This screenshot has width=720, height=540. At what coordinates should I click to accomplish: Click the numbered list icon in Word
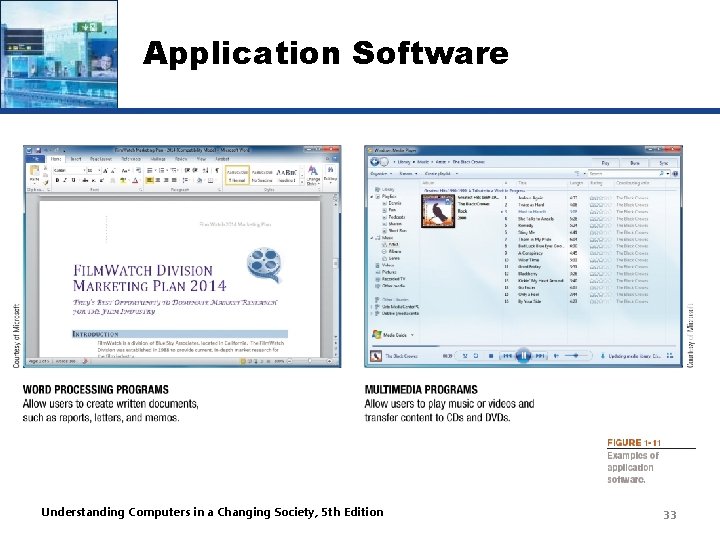coord(162,170)
